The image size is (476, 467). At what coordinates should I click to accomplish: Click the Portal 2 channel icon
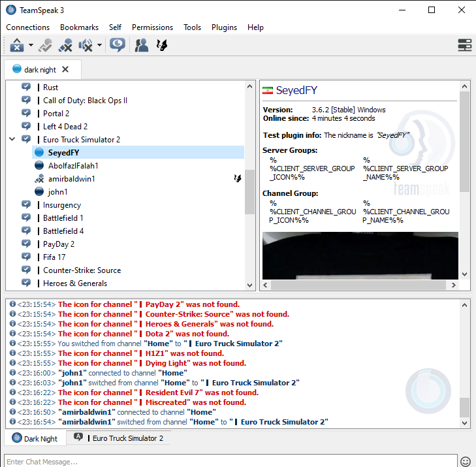(26, 113)
